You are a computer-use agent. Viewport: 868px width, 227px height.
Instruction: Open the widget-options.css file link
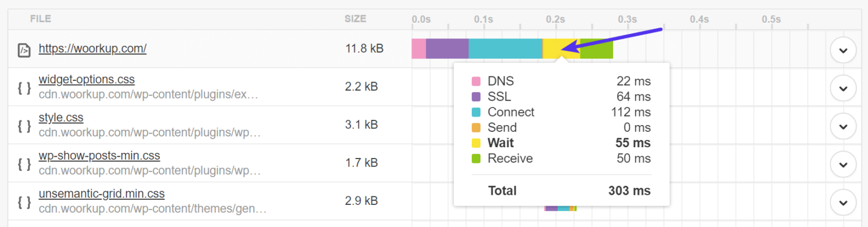(86, 80)
